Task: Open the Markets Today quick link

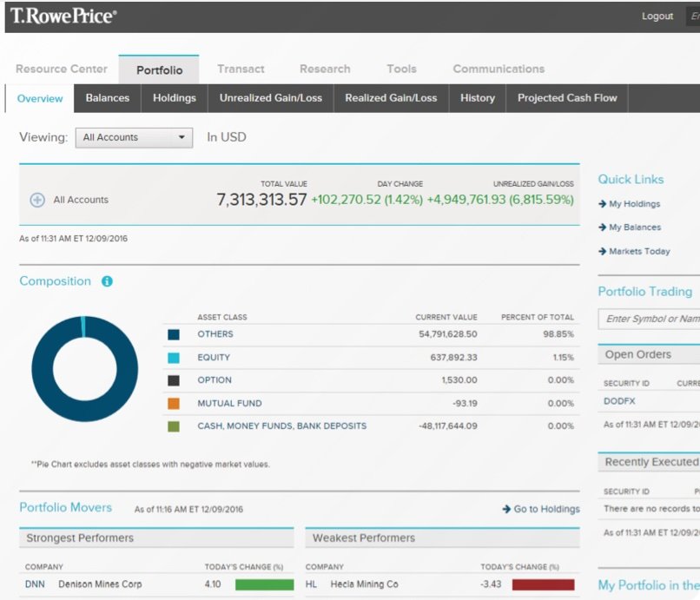Action: pos(640,251)
